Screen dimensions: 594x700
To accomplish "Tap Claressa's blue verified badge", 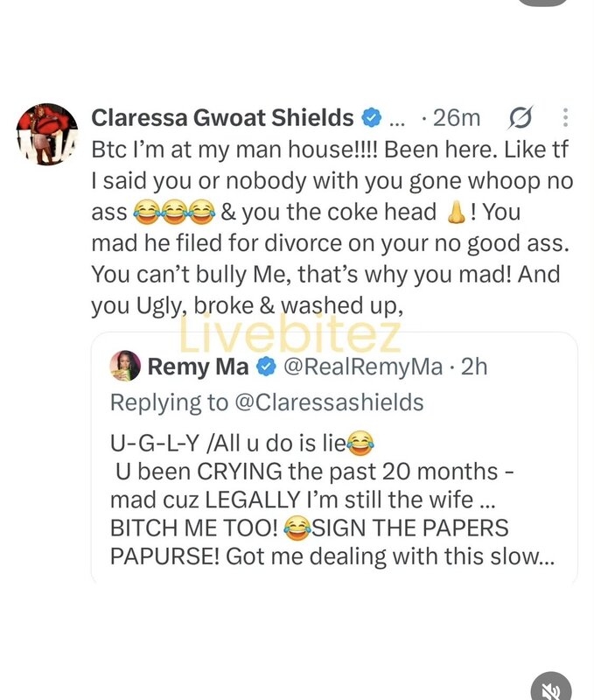I will click(x=371, y=118).
